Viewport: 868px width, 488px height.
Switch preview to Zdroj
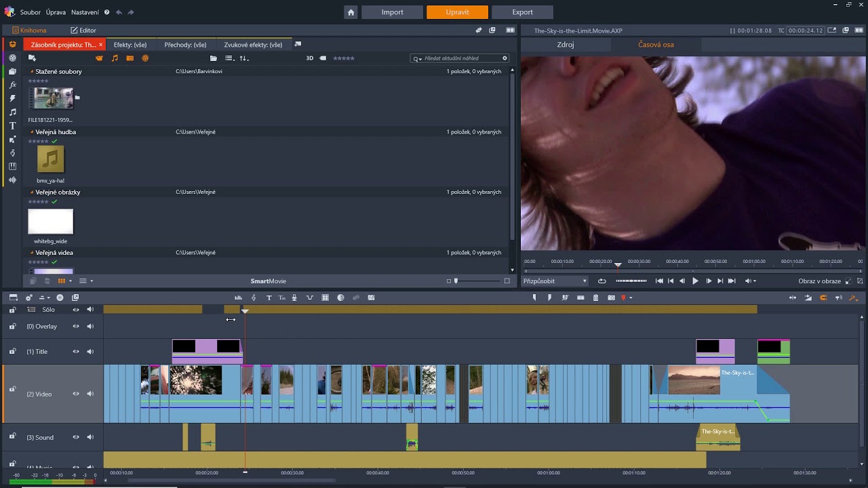pyautogui.click(x=566, y=45)
